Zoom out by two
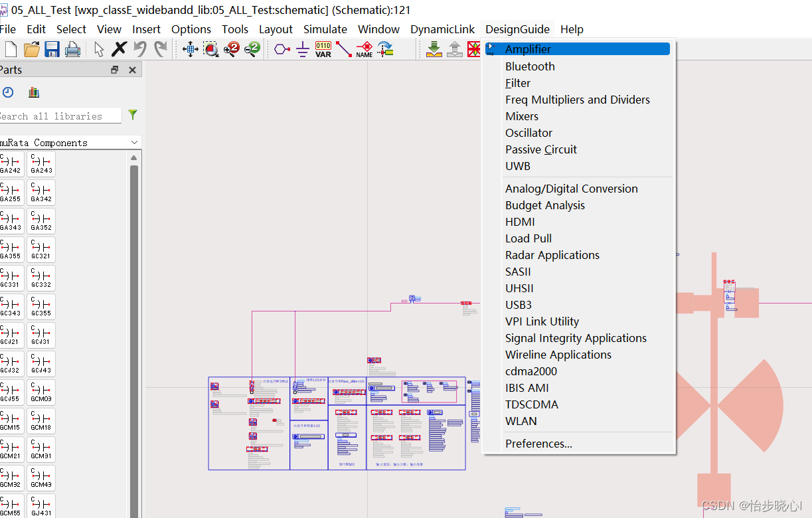 pos(252,48)
